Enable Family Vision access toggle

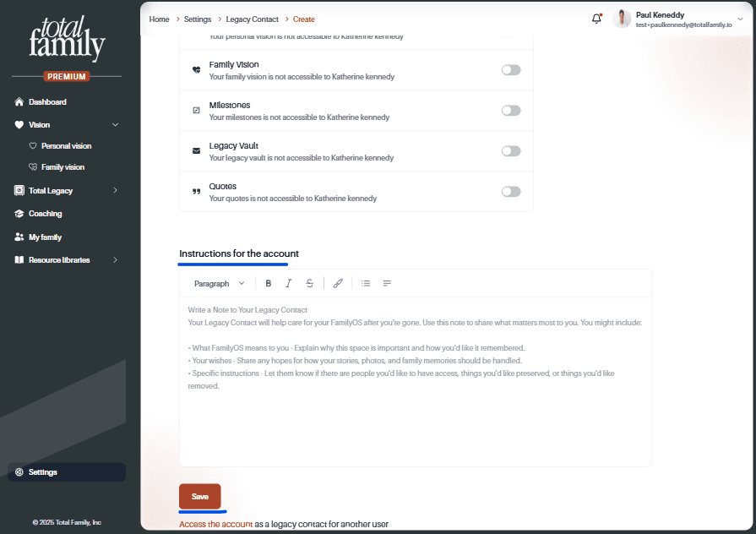tap(511, 70)
